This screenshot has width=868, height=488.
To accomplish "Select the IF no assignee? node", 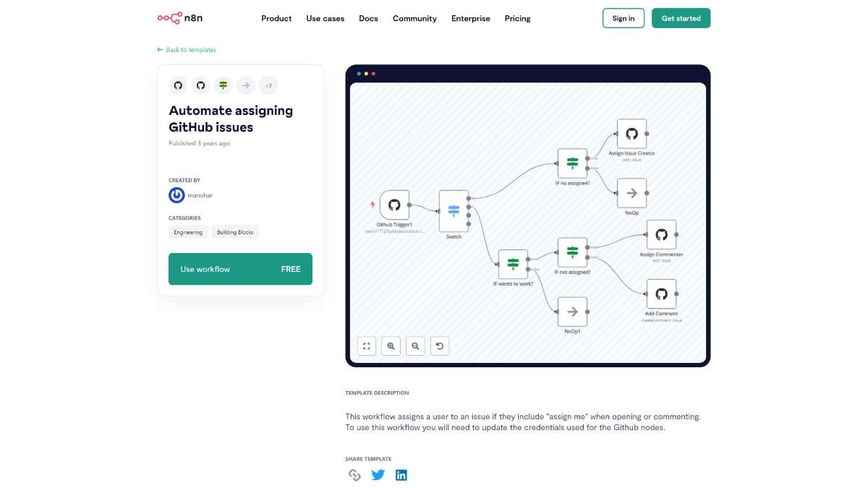I will point(572,163).
